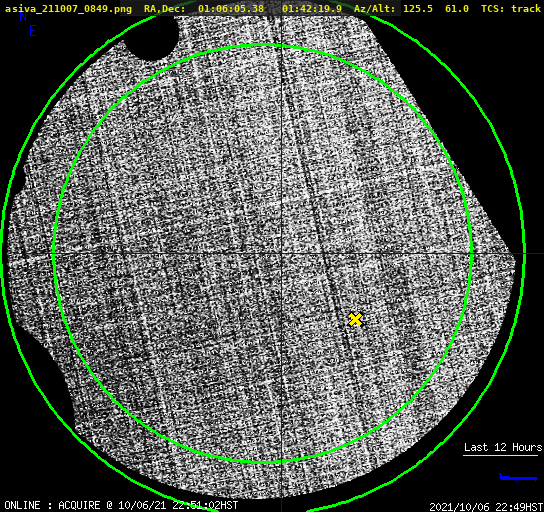Click the small blue plot under Last 12 Hours

pyautogui.click(x=518, y=478)
